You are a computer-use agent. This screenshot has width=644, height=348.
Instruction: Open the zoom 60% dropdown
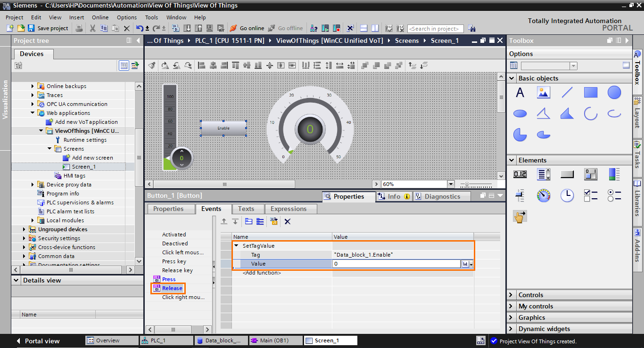[x=451, y=184]
